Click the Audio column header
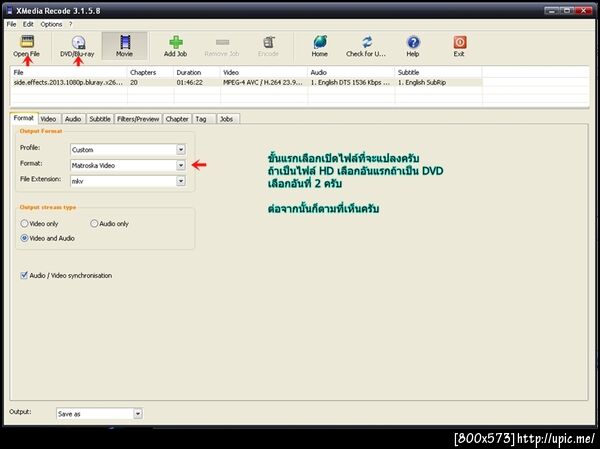This screenshot has height=449, width=600. 351,72
